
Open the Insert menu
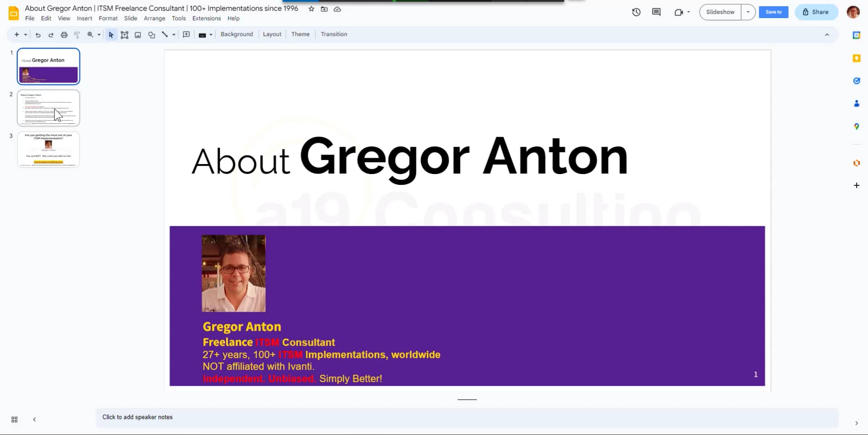tap(84, 18)
